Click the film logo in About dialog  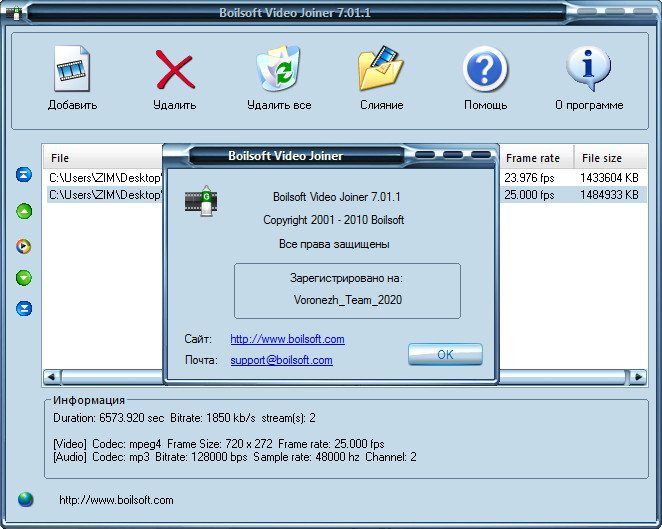click(201, 201)
